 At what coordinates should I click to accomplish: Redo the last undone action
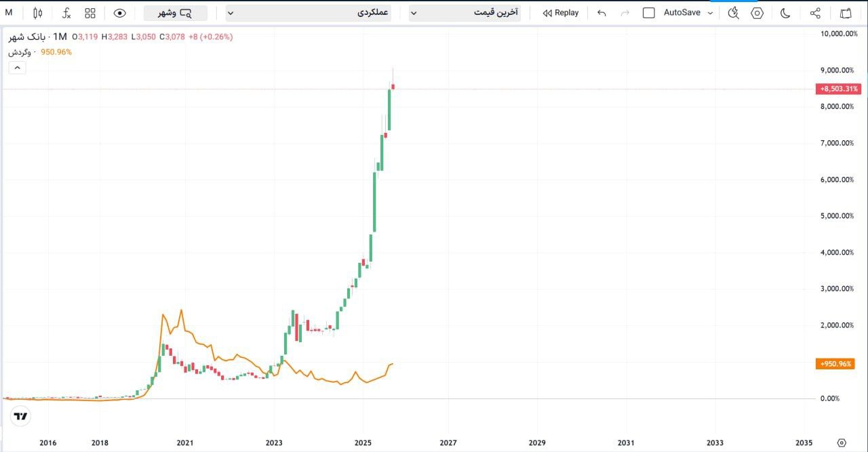[625, 13]
